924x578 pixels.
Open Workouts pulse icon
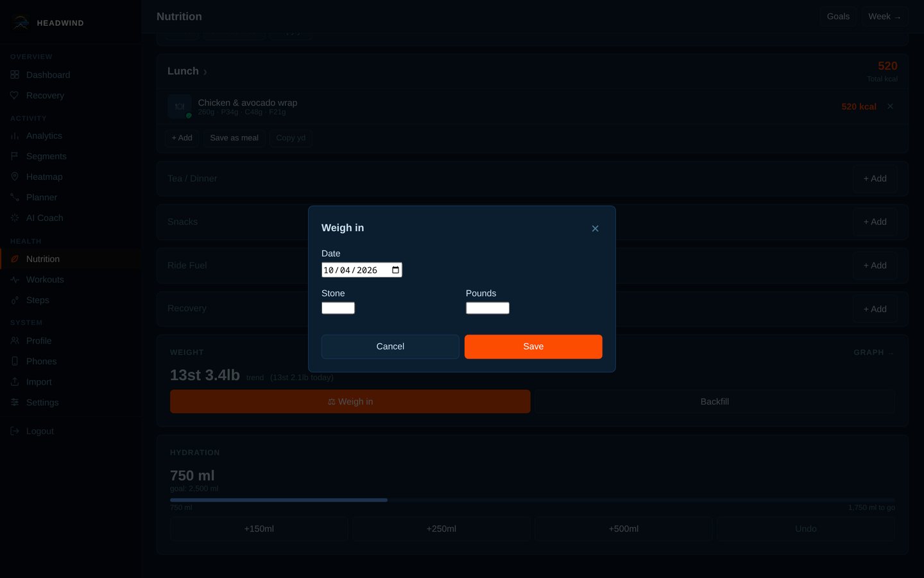click(15, 279)
